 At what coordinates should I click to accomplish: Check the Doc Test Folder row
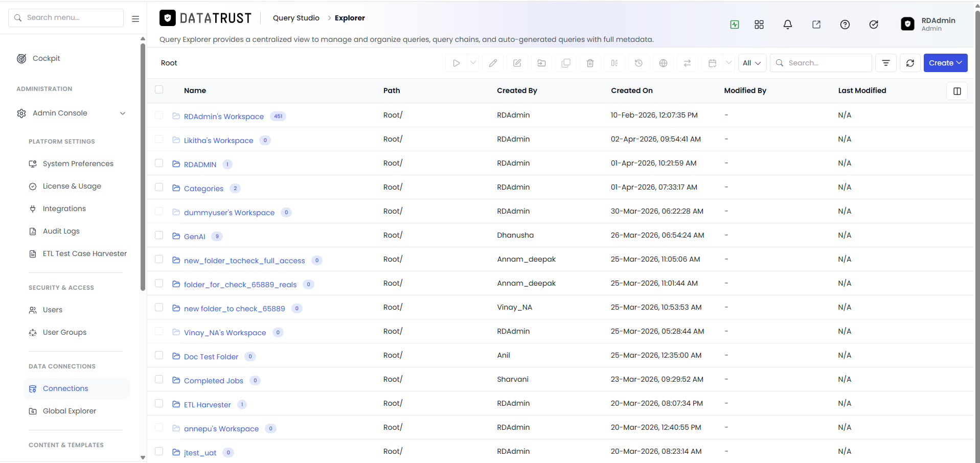[x=159, y=355]
